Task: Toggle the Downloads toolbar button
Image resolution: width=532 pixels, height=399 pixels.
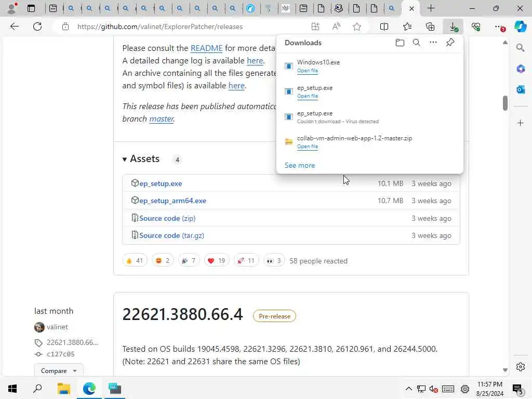Action: pos(453,26)
